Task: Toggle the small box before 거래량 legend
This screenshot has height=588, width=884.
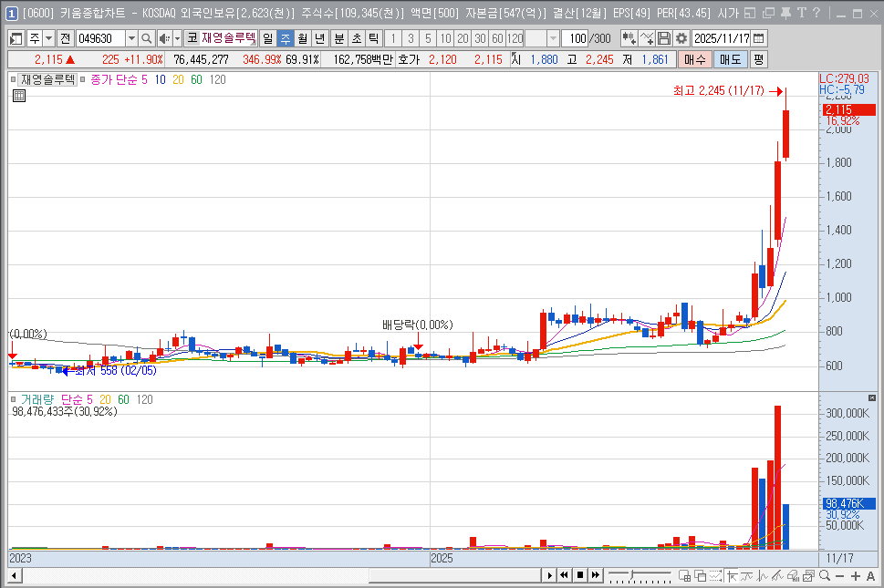Action: (13, 399)
